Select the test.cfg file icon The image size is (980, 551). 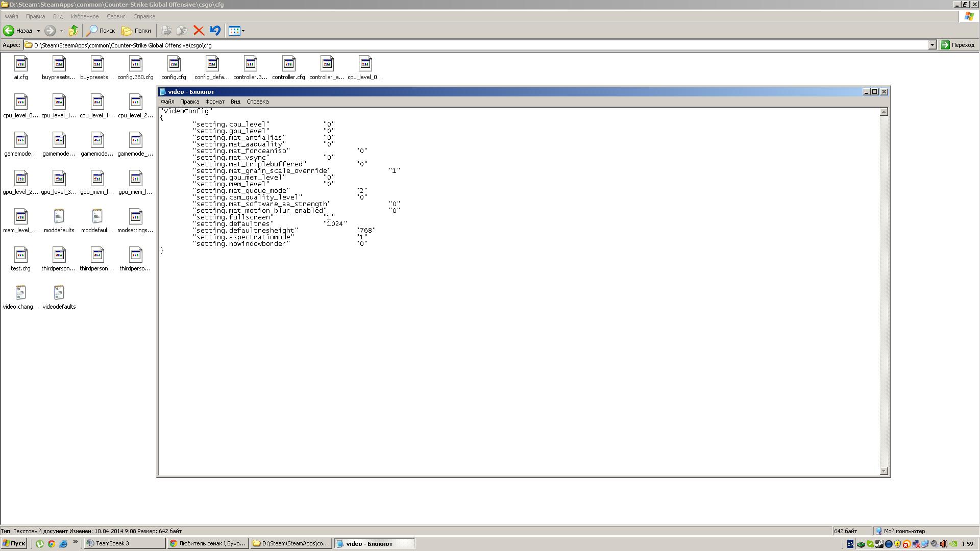coord(21,256)
